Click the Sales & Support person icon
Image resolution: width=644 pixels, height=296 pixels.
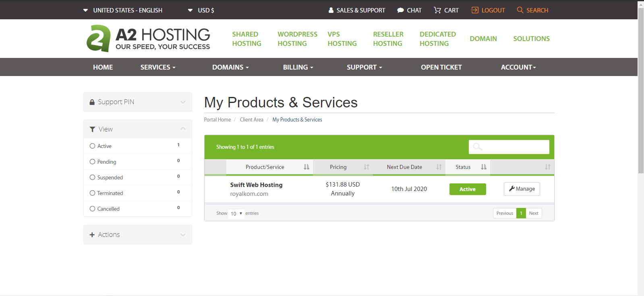pos(331,10)
